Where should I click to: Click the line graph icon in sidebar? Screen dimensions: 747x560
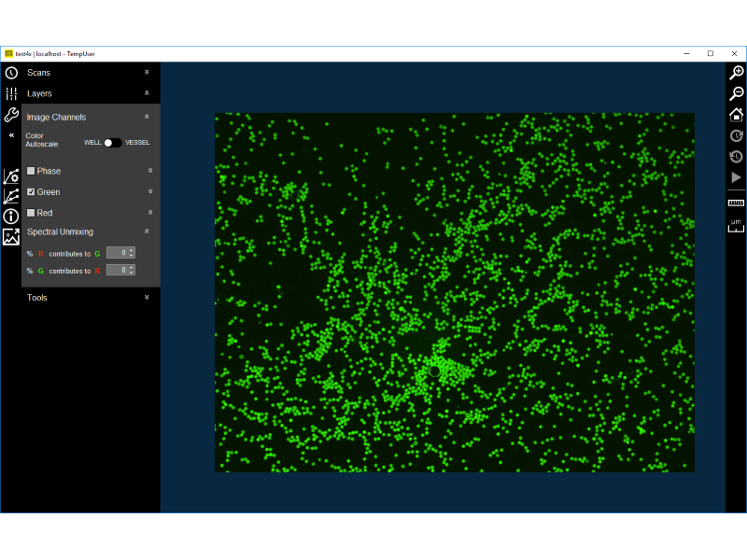(x=11, y=196)
